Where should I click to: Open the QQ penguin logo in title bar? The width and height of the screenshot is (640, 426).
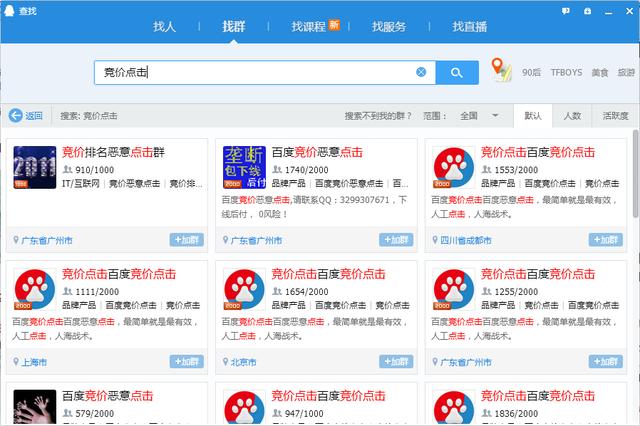click(9, 11)
